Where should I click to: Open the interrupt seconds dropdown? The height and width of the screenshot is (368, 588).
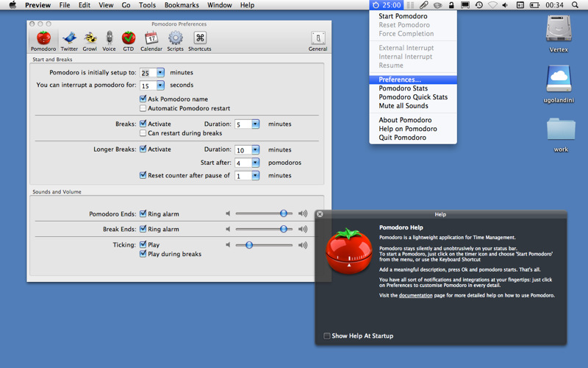click(160, 85)
